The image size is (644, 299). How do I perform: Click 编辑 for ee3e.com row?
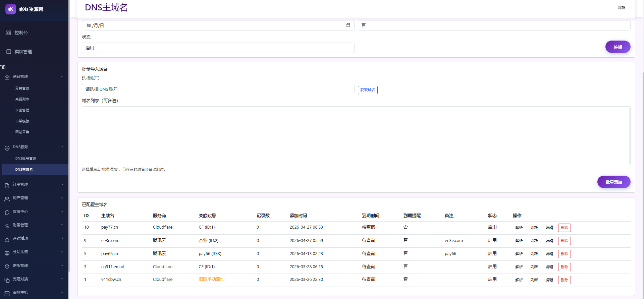tap(549, 241)
